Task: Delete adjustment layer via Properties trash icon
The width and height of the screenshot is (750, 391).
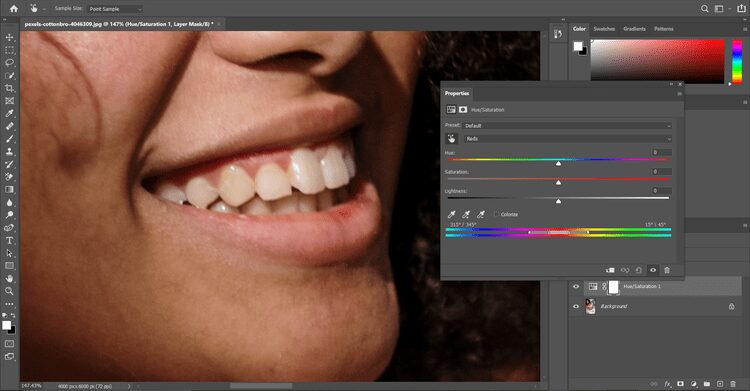Action: point(667,270)
